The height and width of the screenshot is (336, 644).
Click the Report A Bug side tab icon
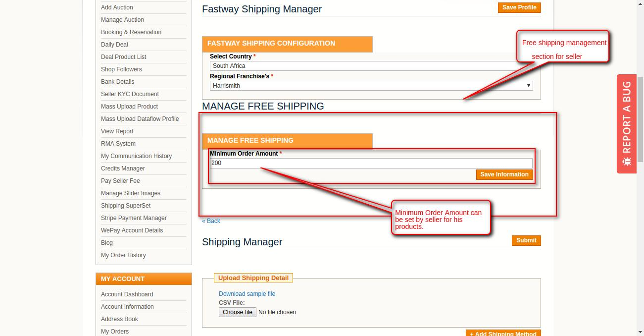[x=626, y=160]
